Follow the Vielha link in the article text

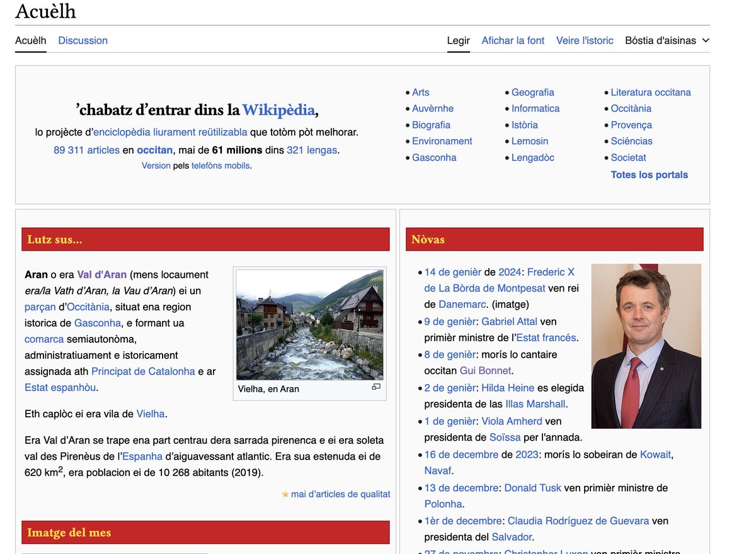151,414
